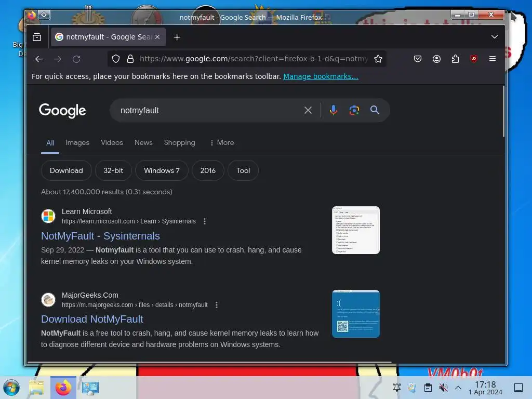Select the All results tab

[x=50, y=143]
